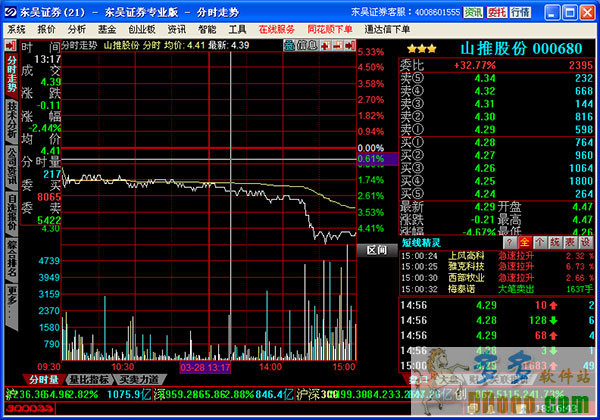Click the 委比 +32.77% row
Image resolution: width=600 pixels, height=420 pixels.
(x=497, y=65)
